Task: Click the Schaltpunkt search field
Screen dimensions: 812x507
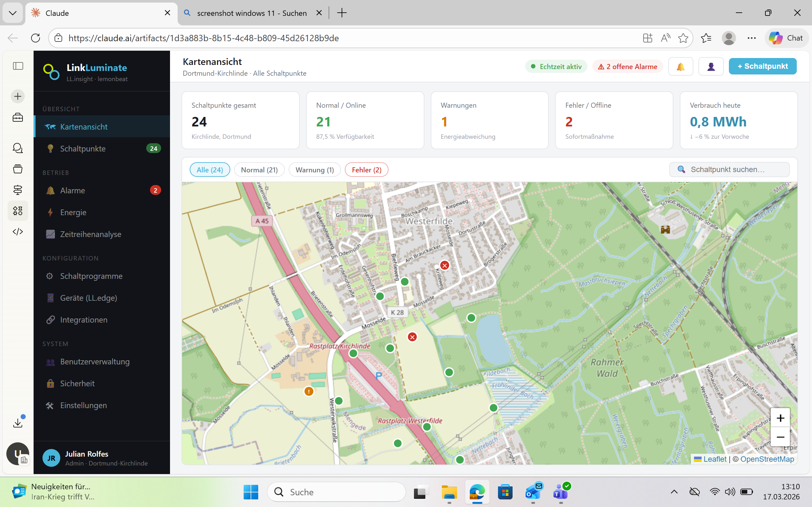Action: [729, 169]
